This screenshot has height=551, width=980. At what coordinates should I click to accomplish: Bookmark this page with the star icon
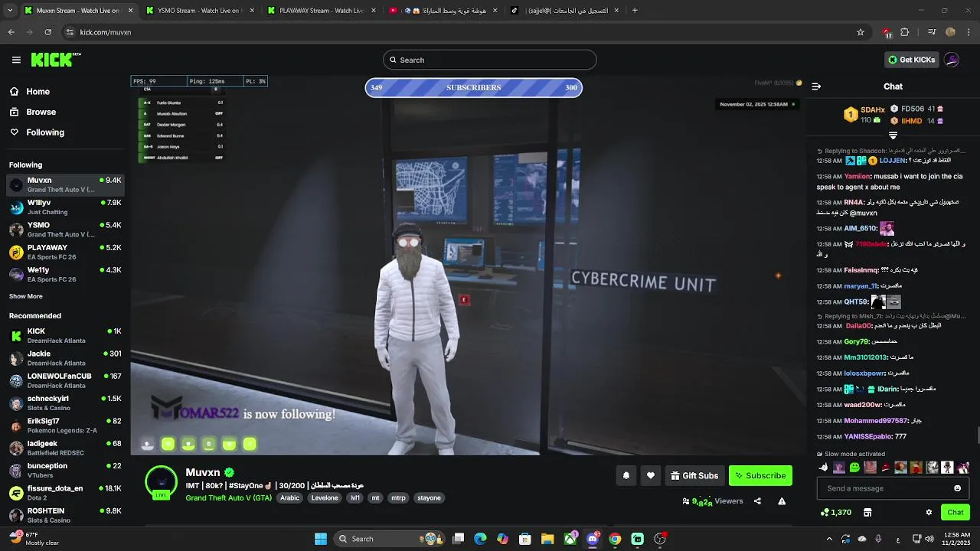coord(861,32)
